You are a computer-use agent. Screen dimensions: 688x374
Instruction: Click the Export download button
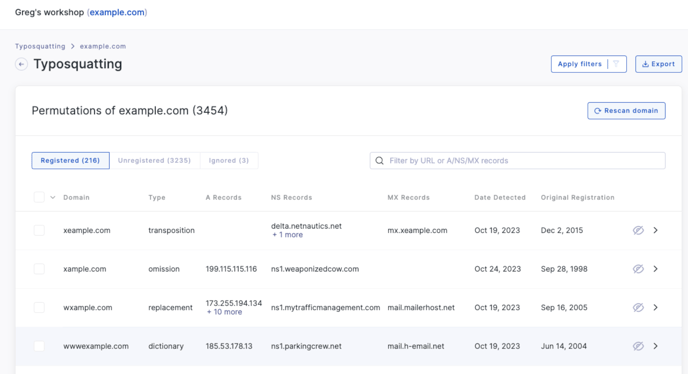pyautogui.click(x=658, y=64)
